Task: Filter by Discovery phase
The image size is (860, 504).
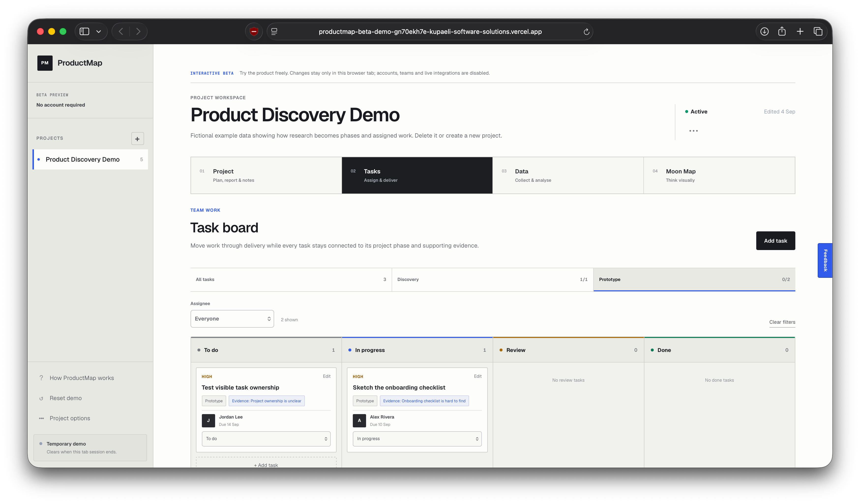Action: 492,280
